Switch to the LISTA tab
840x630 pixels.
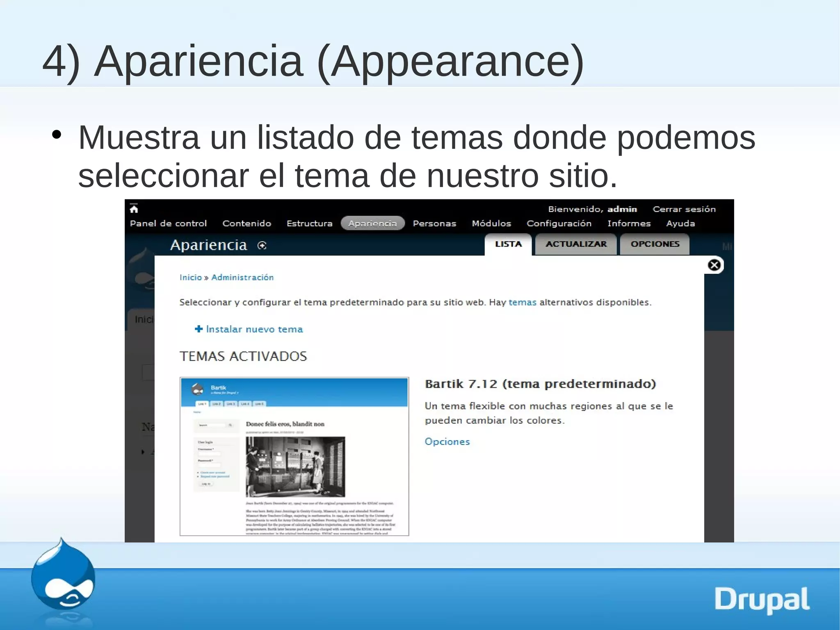coord(508,244)
